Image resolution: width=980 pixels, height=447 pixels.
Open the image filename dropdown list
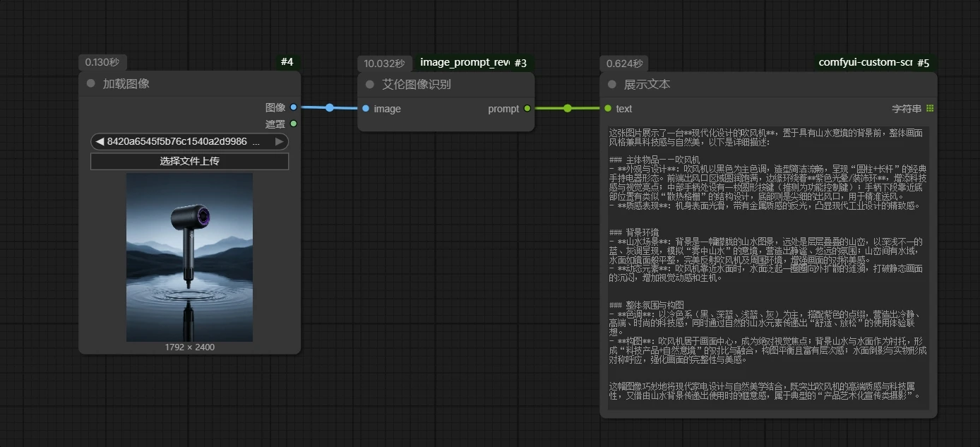[184, 141]
